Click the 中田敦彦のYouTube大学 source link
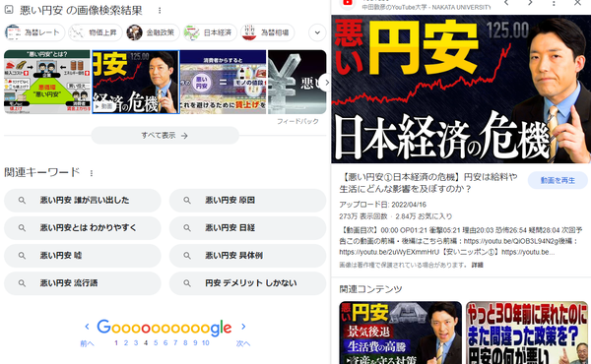Screen dimensions: 591x364 point(426,7)
